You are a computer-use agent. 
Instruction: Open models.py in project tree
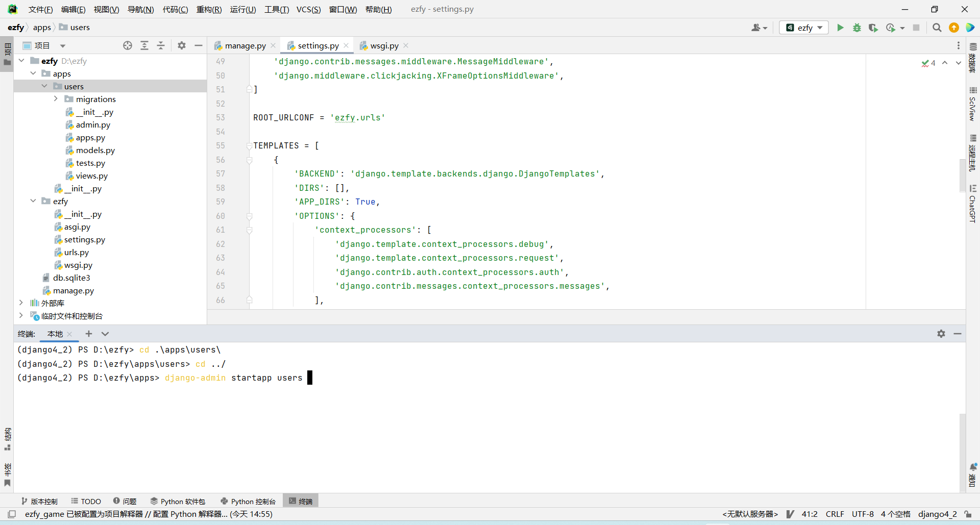pyautogui.click(x=95, y=150)
